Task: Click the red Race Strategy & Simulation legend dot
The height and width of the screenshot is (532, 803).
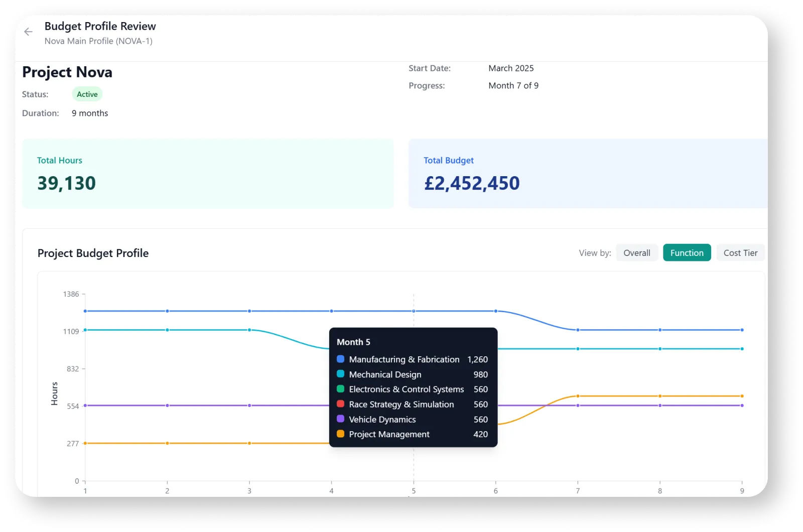Action: (339, 404)
